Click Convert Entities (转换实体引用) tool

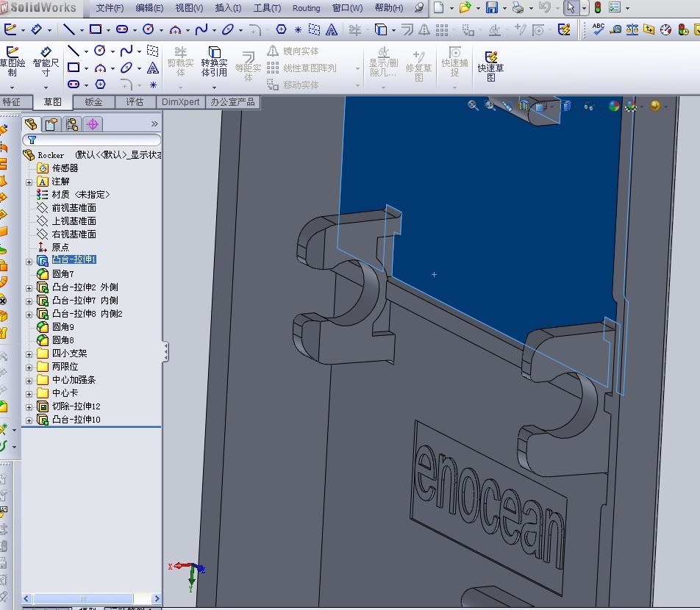pos(214,62)
